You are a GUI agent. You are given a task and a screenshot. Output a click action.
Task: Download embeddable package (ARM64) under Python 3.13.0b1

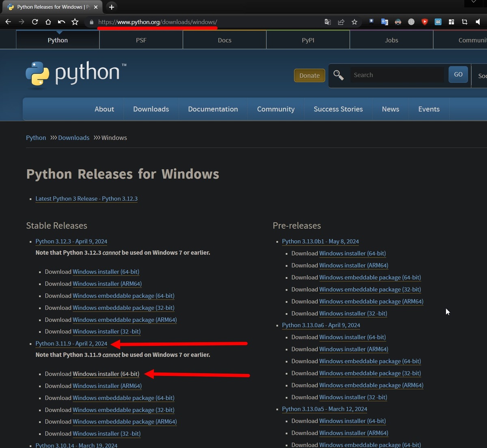pos(371,302)
